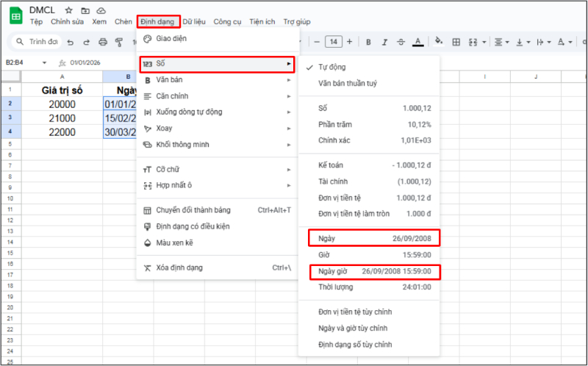Screen dimensions: 588x366
Task: Open the Tiện ích menu
Action: pos(262,22)
